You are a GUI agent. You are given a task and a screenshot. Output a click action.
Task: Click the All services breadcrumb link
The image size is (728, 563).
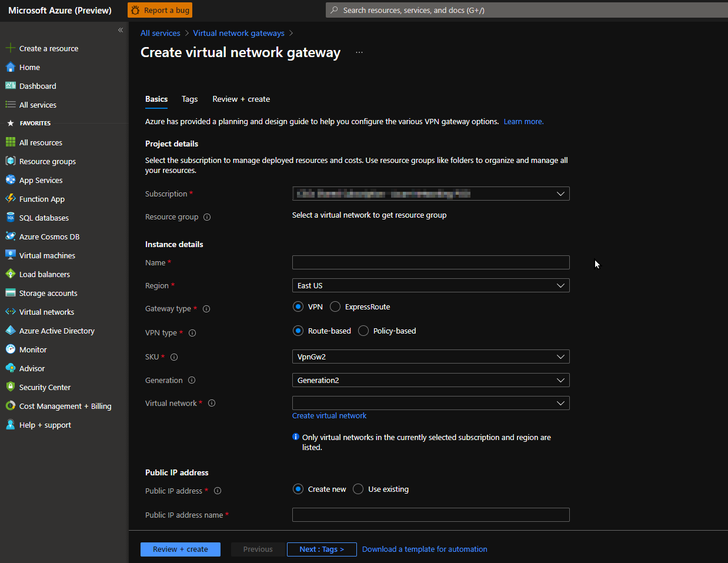click(x=161, y=33)
